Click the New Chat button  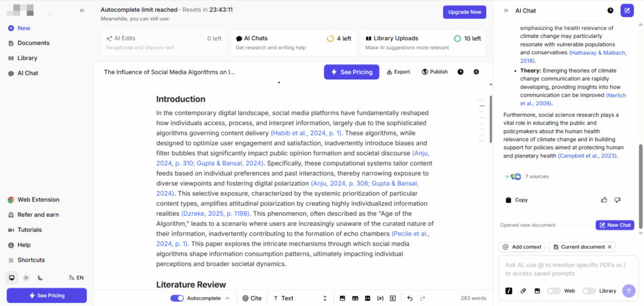(615, 225)
